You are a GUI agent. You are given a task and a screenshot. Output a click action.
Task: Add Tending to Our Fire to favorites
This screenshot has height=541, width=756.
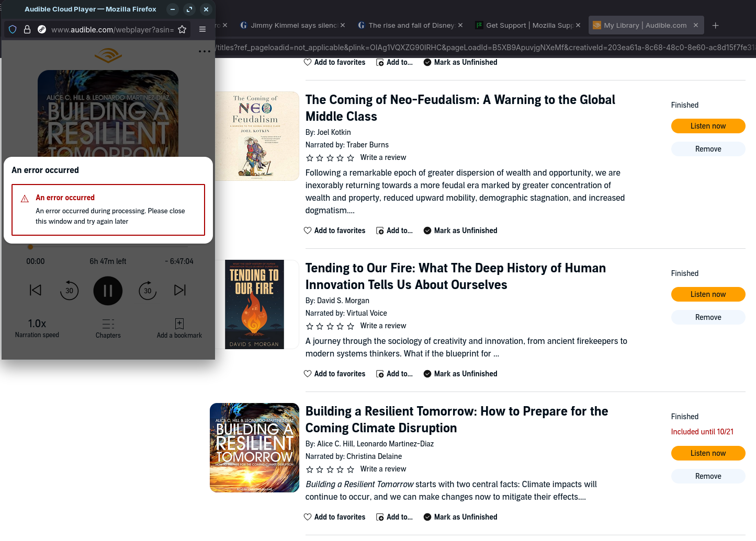335,374
